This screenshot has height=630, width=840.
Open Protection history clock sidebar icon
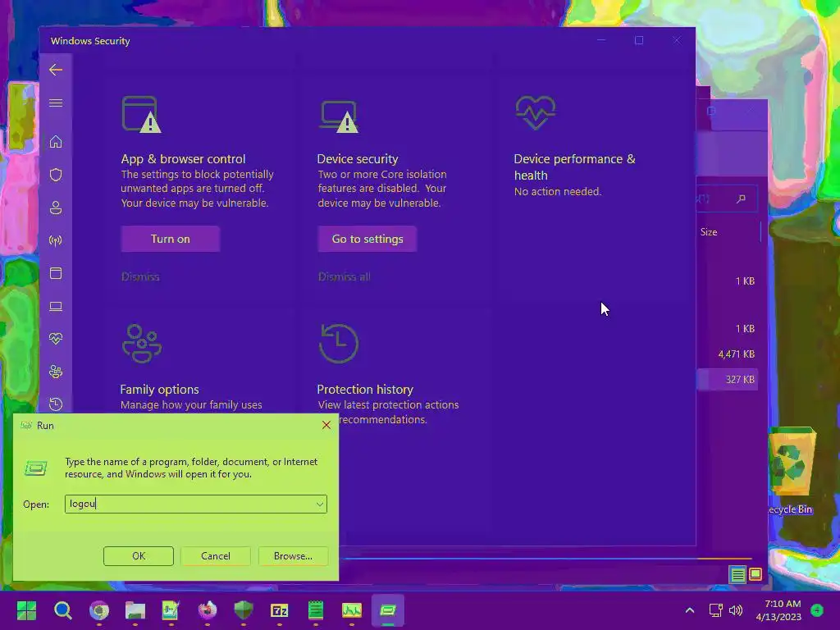pos(56,404)
